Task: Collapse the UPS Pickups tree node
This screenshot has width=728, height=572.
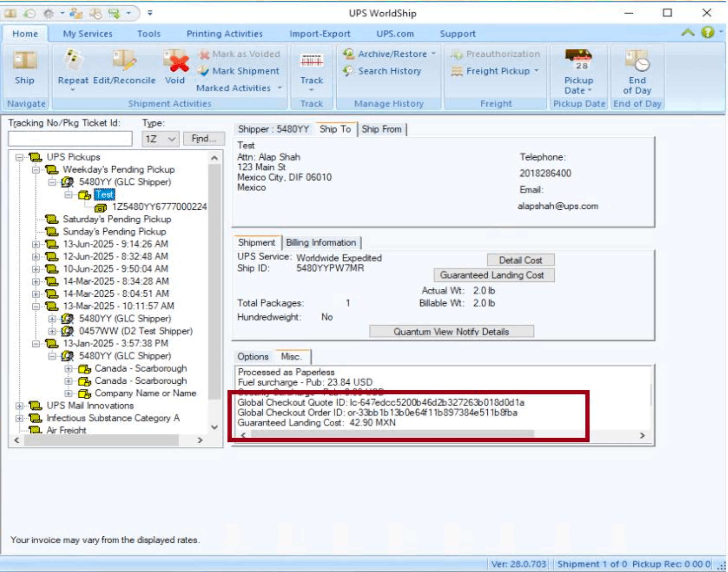Action: (x=19, y=158)
